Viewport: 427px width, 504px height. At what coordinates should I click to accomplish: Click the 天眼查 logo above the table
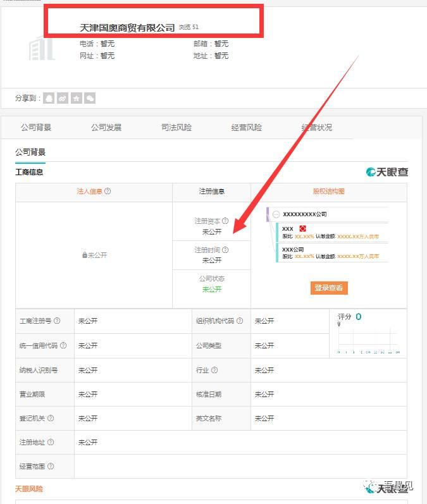click(387, 172)
